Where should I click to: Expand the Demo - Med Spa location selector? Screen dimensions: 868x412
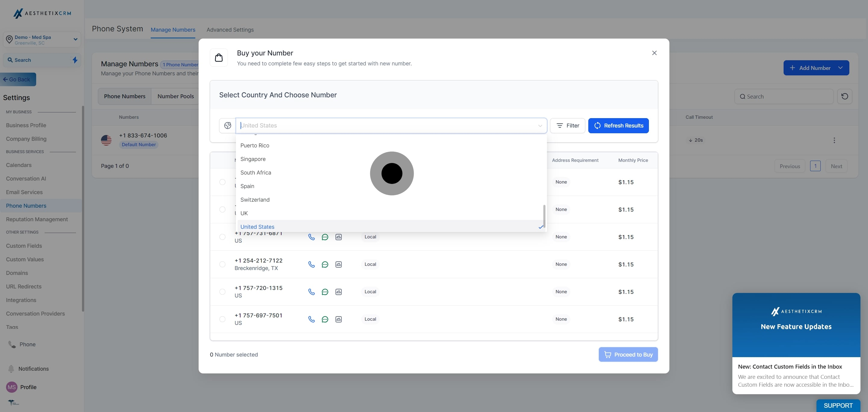coord(75,39)
